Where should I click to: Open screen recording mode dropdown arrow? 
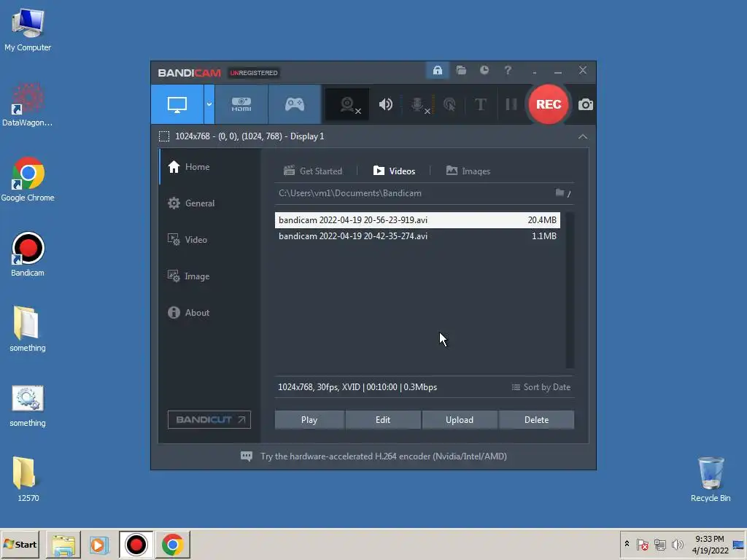click(209, 104)
